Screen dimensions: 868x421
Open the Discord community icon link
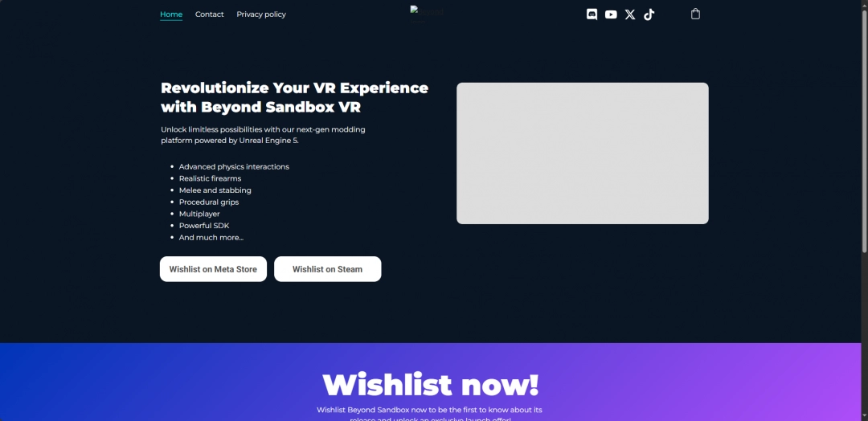[592, 14]
